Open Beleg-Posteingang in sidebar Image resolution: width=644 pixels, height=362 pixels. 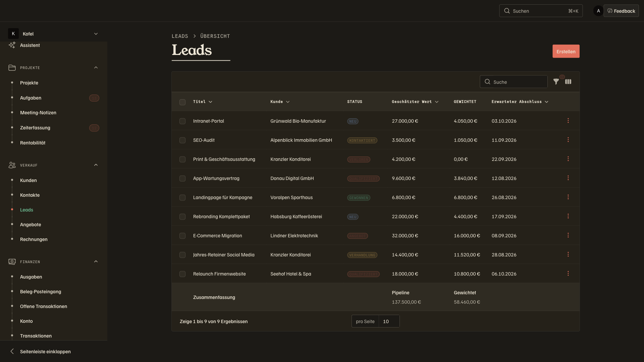pyautogui.click(x=41, y=292)
